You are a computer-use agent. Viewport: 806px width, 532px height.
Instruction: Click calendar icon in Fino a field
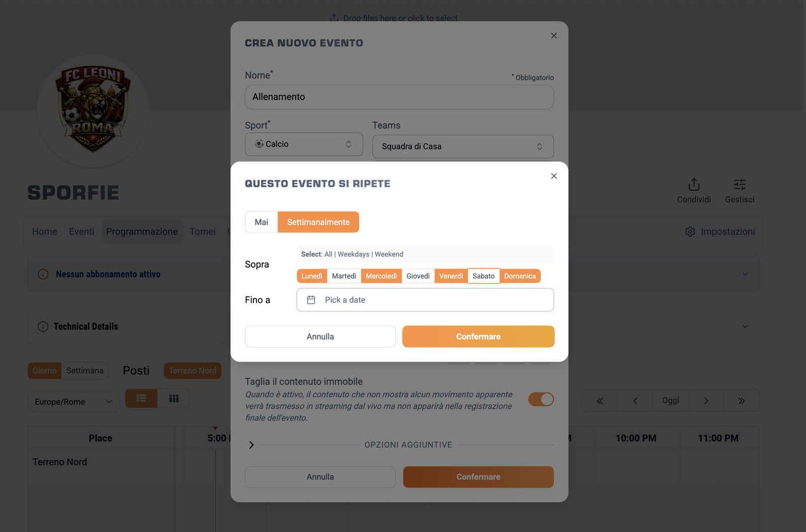coord(311,300)
